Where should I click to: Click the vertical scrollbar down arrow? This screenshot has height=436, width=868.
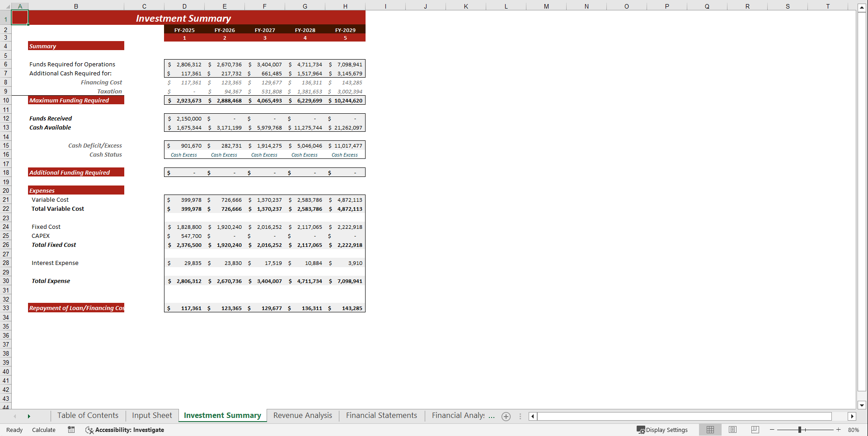click(862, 405)
